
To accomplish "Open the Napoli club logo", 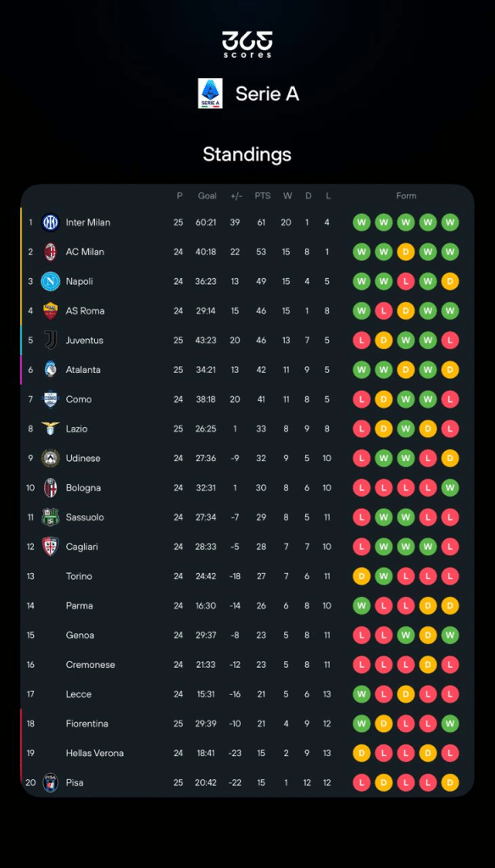I will point(53,281).
